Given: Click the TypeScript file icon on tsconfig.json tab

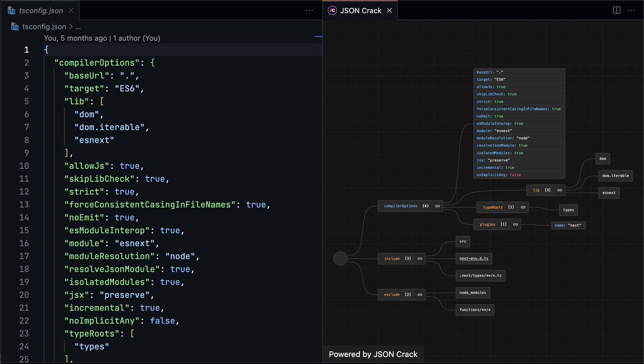Looking at the screenshot, I should click(11, 10).
